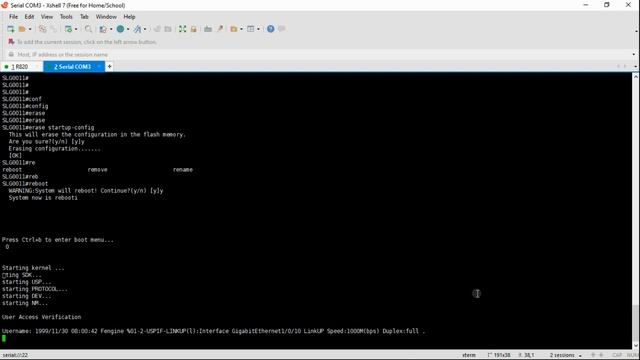
Task: Open the Window menu
Action: coord(106,17)
